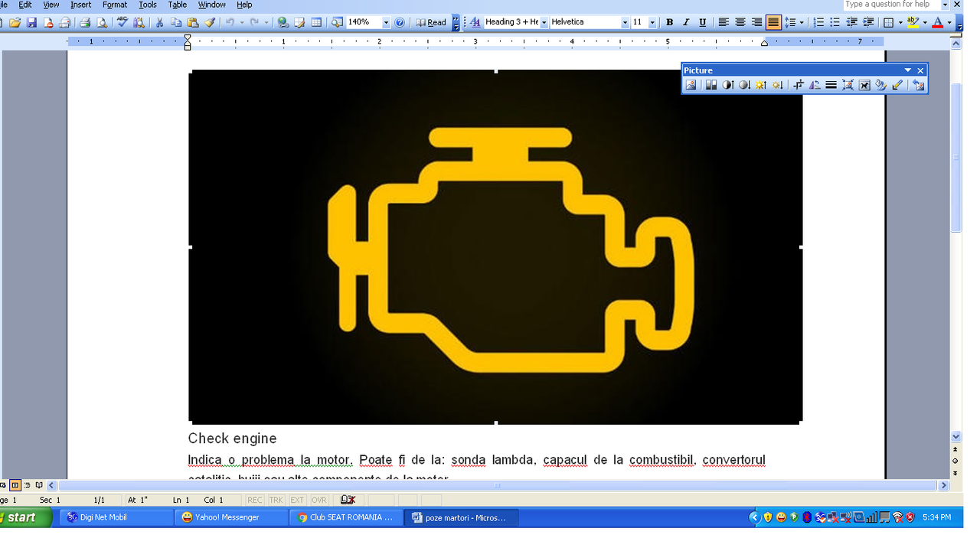Open the Zoom percentage dropdown
This screenshot has height=551, width=980.
(x=386, y=22)
